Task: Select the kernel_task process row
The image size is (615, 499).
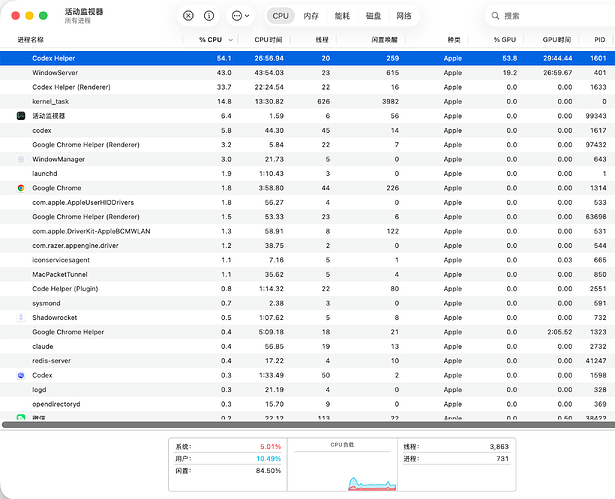Action: (308, 101)
